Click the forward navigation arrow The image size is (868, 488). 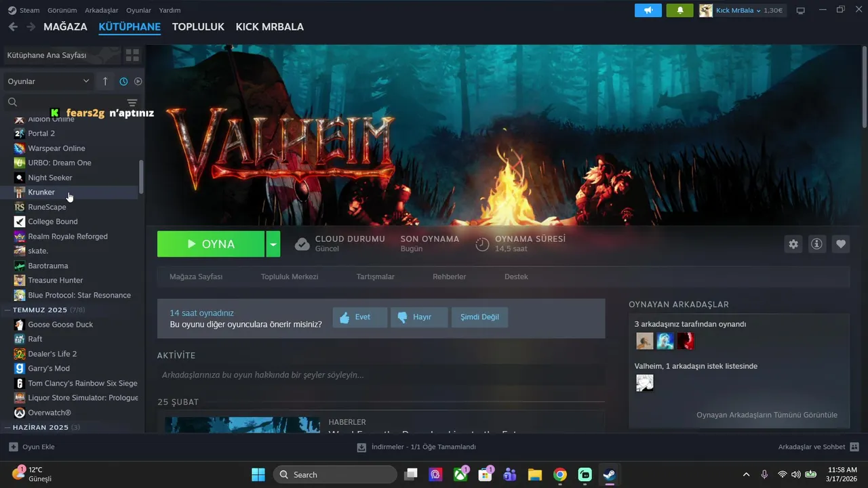[31, 26]
